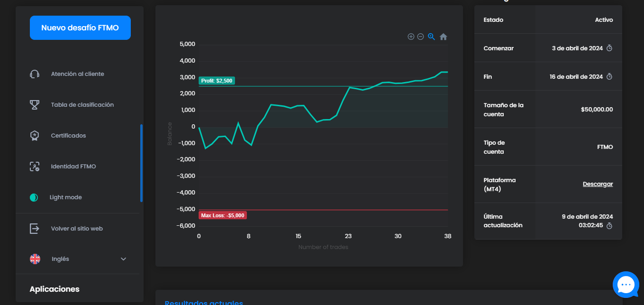Screen dimensions: 644x305
Task: Click the Profit: $2,500 chart label
Action: [217, 81]
